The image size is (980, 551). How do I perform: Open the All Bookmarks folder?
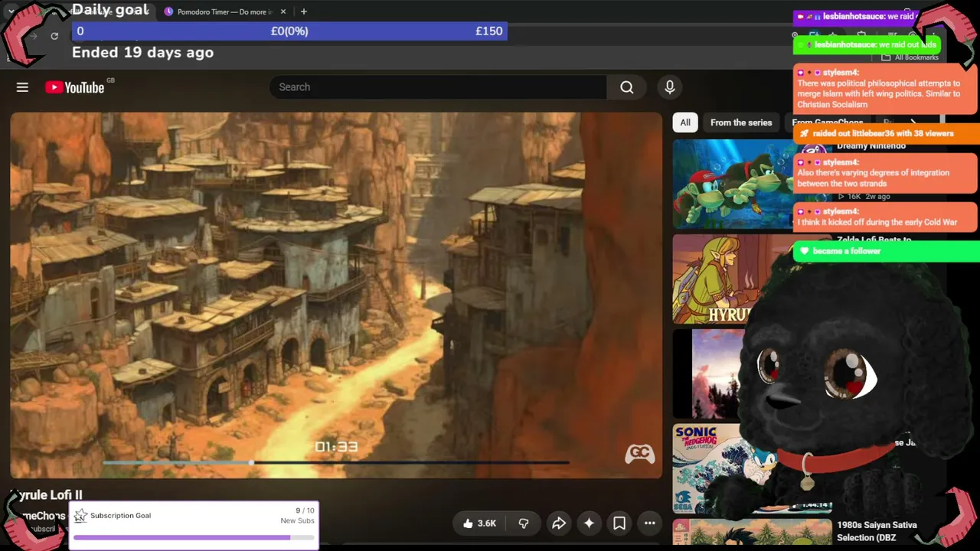(x=910, y=57)
